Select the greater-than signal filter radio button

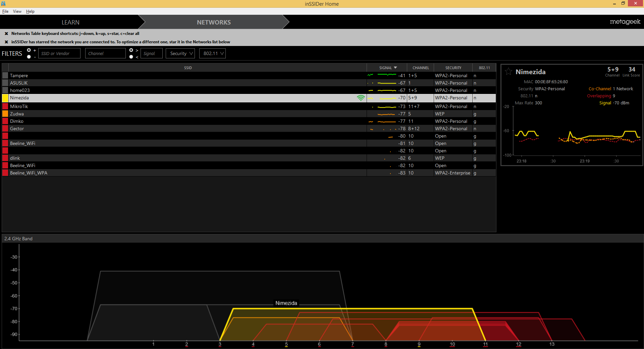pos(131,50)
